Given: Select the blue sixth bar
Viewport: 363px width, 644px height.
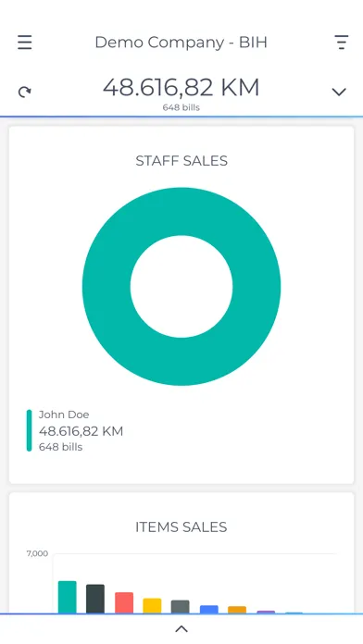Looking at the screenshot, I should [209, 610].
